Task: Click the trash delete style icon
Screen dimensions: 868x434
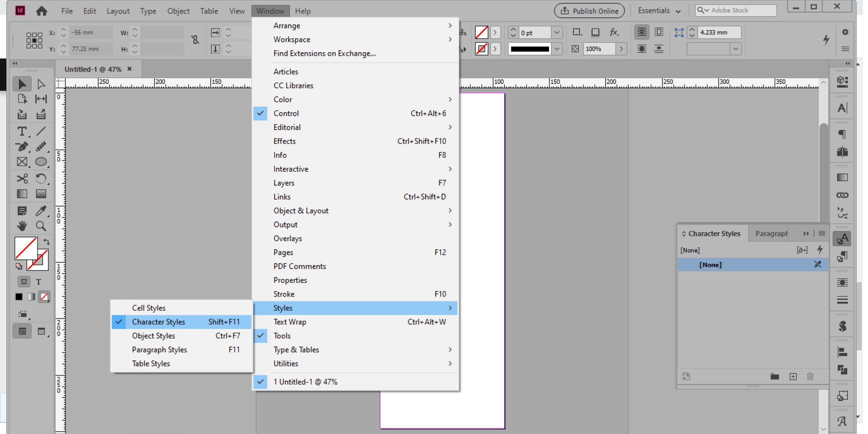Action: (810, 376)
